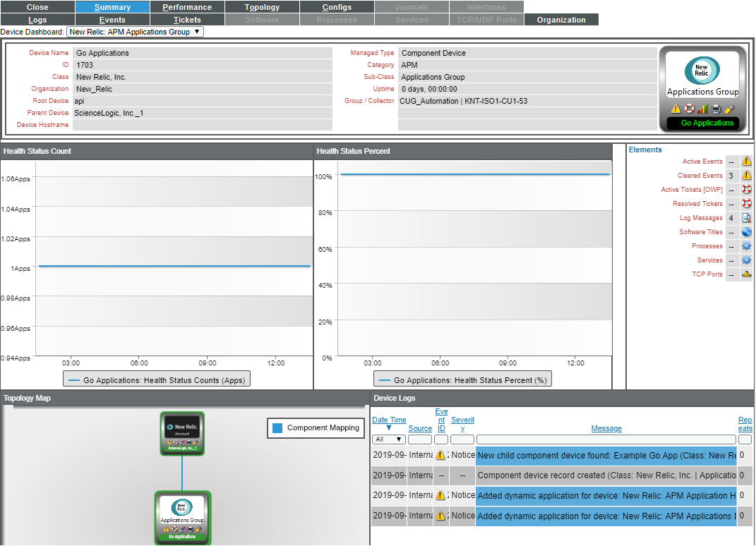756x546 pixels.
Task: Sort logs by Date Time column
Action: tap(389, 420)
